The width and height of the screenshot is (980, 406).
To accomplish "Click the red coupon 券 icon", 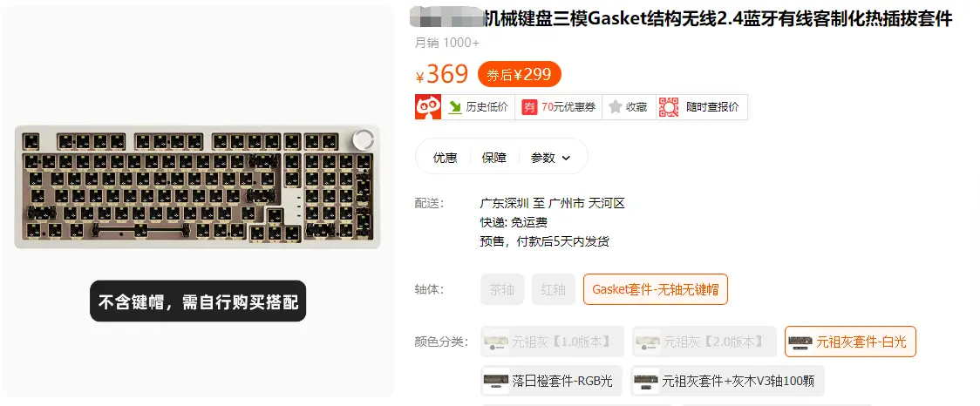I will [x=529, y=107].
